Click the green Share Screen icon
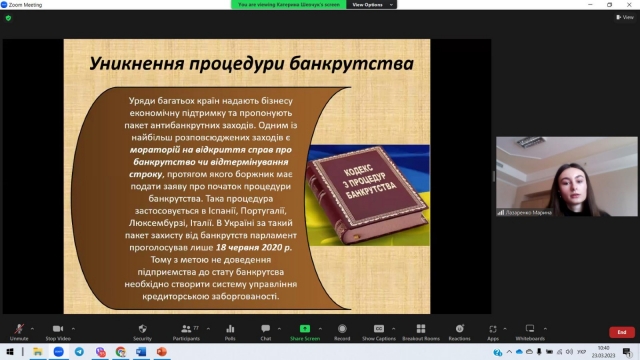The height and width of the screenshot is (360, 640). [x=305, y=329]
